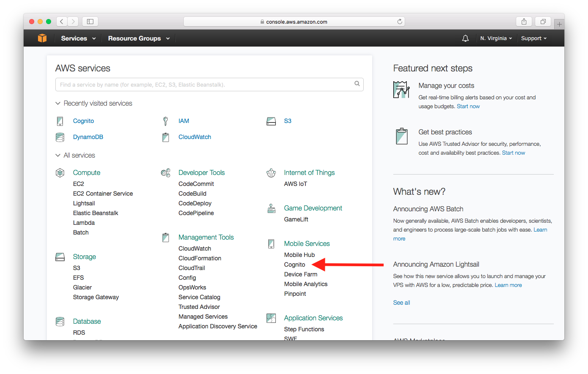Toggle the Safari sidebar button
The height and width of the screenshot is (374, 588).
point(90,22)
